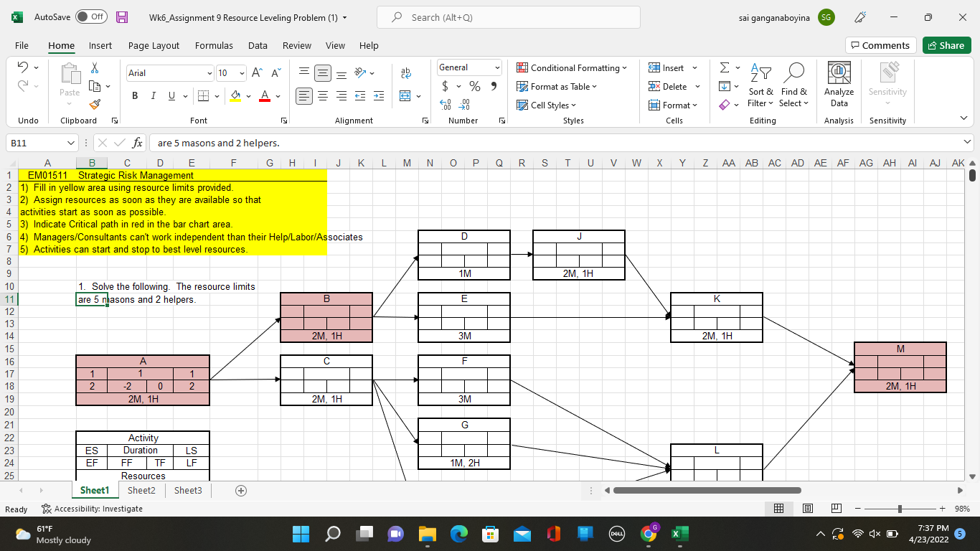Click Comma Style icon
980x551 pixels.
point(494,87)
